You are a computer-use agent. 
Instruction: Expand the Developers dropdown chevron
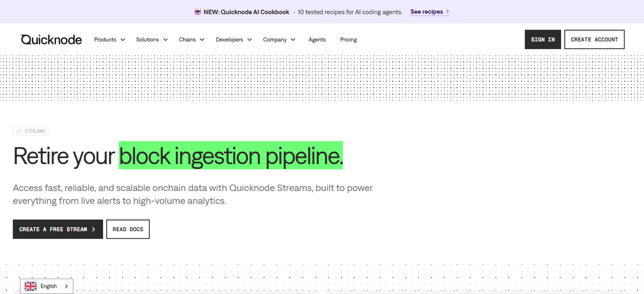pyautogui.click(x=249, y=40)
